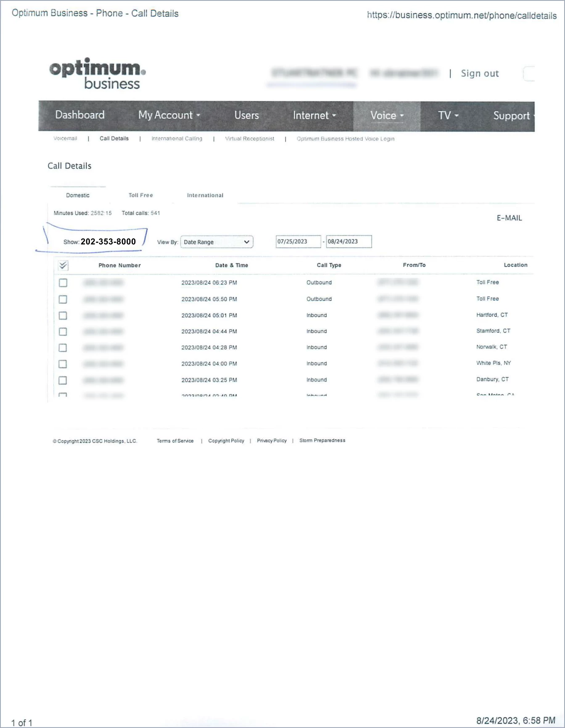Open the Voicemail sub-navigation link
Screen dimensions: 565x728
65,138
